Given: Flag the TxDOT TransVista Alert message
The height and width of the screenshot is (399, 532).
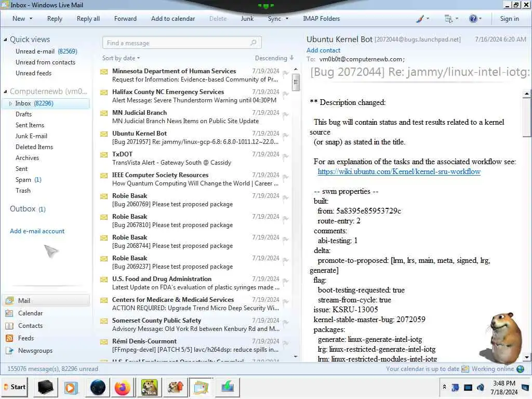Looking at the screenshot, I should point(286,156).
